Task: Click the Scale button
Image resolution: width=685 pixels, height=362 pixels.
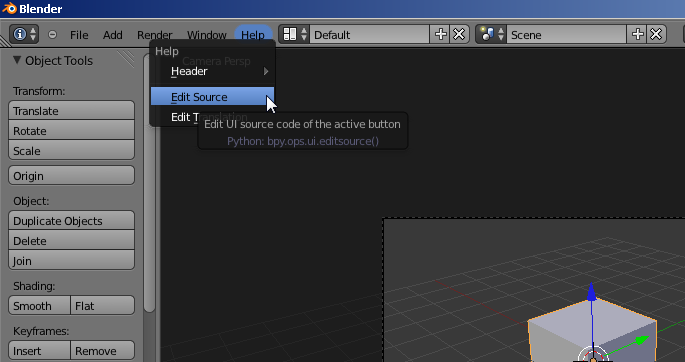Action: [72, 151]
